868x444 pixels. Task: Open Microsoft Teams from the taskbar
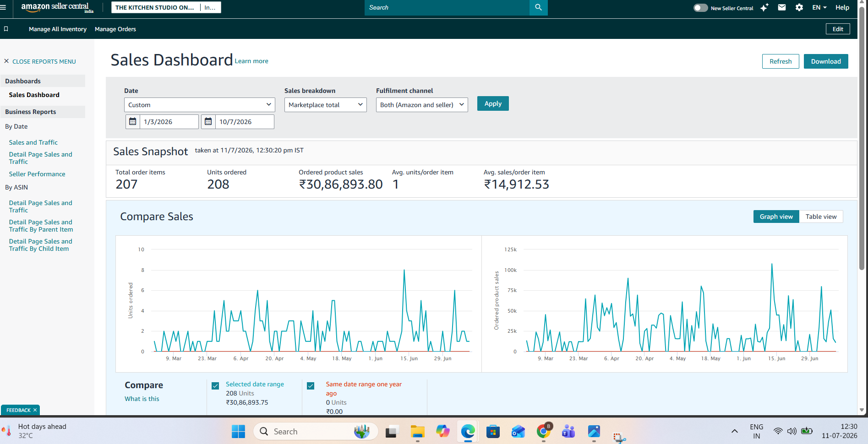tap(568, 432)
